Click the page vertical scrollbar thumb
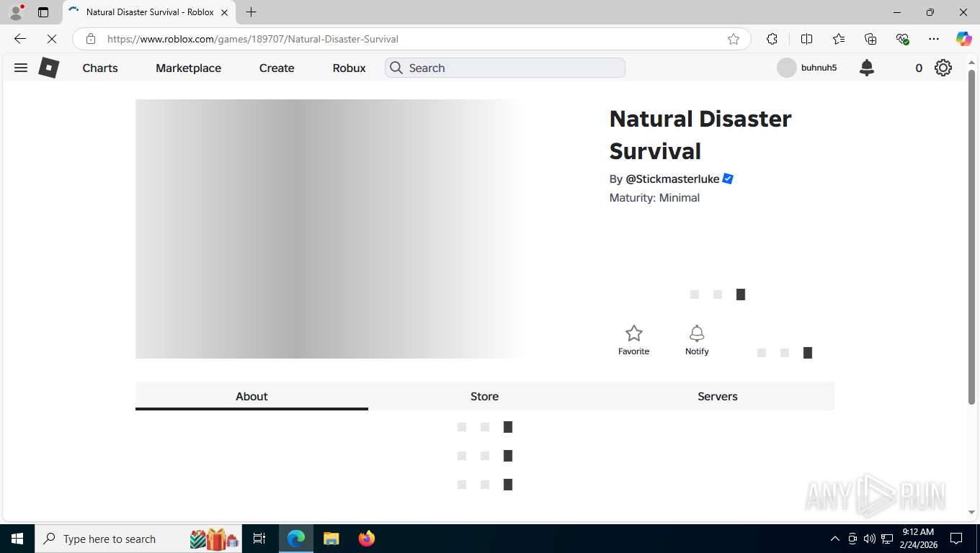 (971, 237)
